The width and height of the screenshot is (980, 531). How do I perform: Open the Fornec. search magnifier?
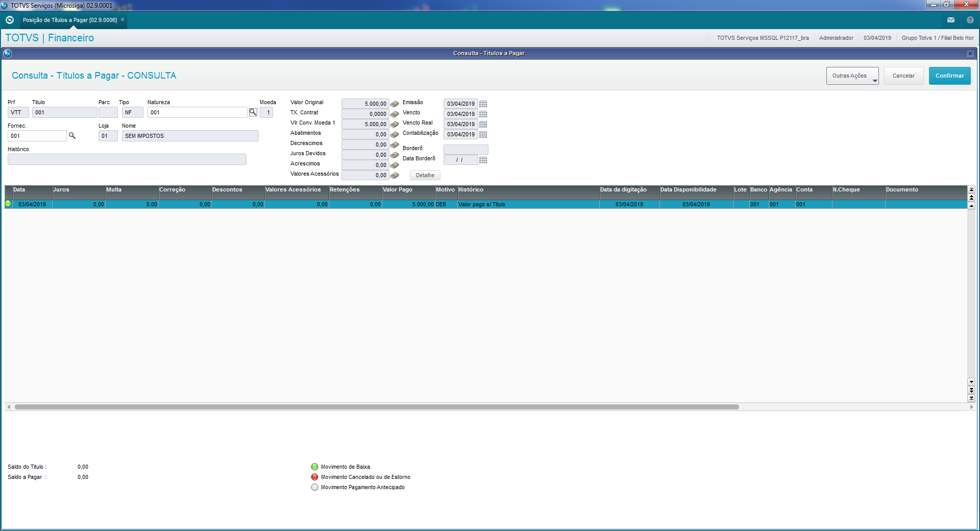(72, 136)
